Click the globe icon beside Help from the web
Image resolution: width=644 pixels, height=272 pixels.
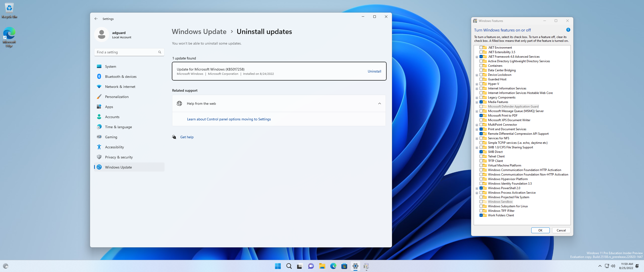click(179, 104)
